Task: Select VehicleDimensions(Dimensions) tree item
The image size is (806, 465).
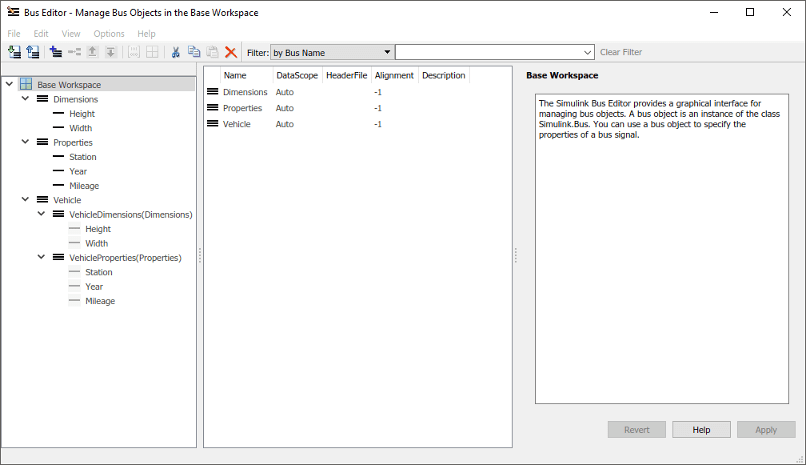Action: pyautogui.click(x=131, y=214)
